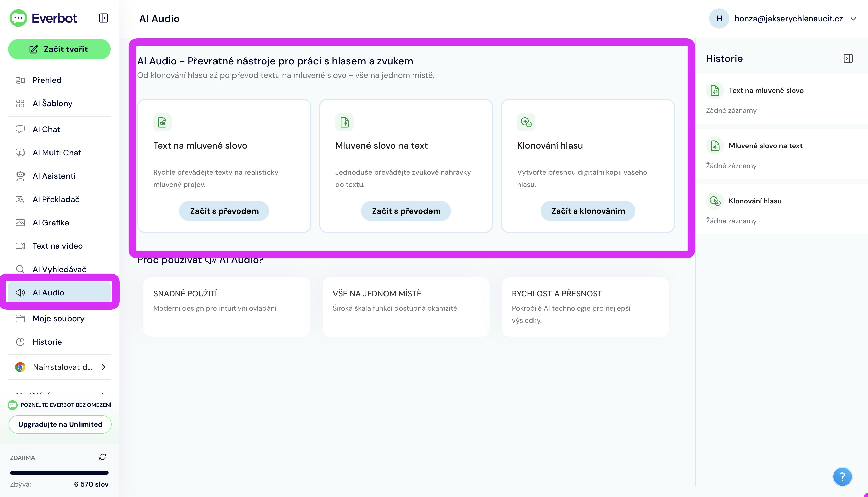Click Začít s klonováním button
Image resolution: width=868 pixels, height=497 pixels.
click(588, 211)
